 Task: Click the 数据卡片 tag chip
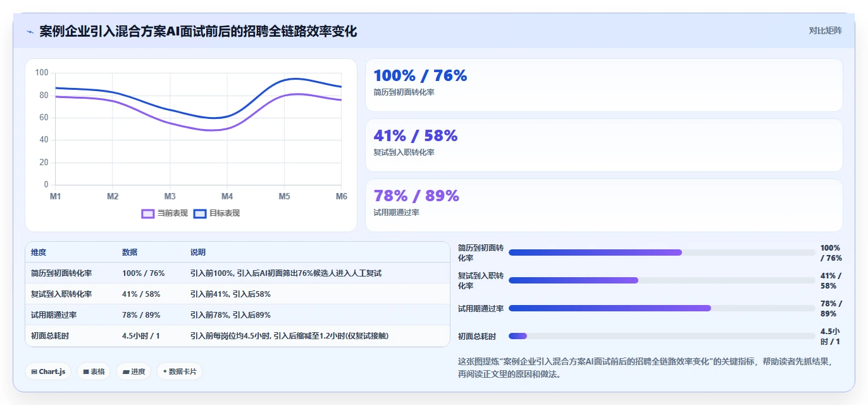(x=180, y=371)
